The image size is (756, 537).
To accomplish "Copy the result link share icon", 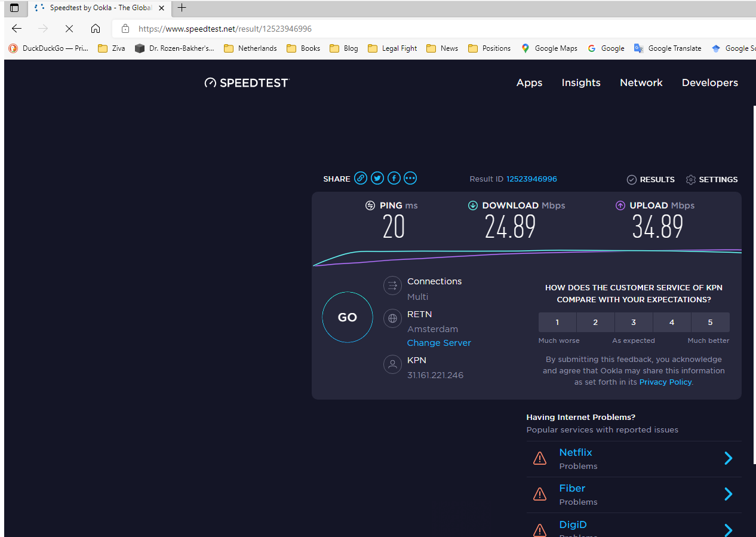I will tap(361, 178).
